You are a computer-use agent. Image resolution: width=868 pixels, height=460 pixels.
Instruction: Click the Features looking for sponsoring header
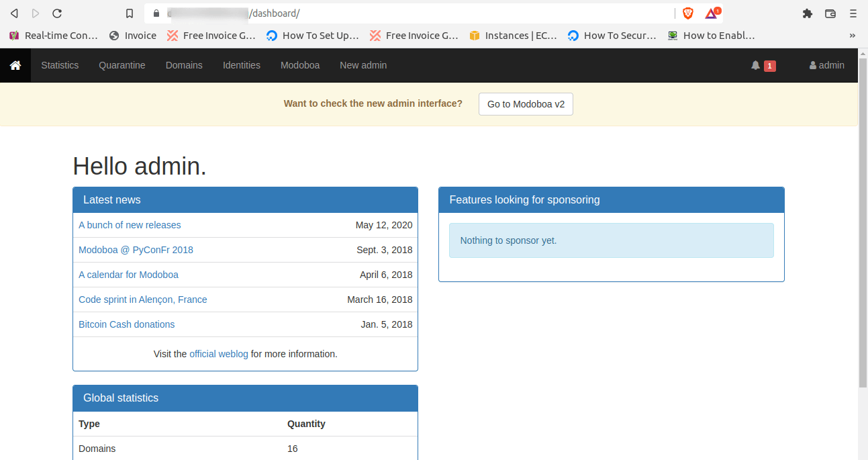(611, 200)
